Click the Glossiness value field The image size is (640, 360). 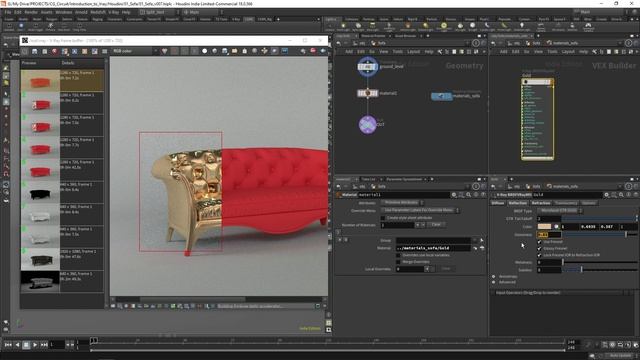pos(549,235)
